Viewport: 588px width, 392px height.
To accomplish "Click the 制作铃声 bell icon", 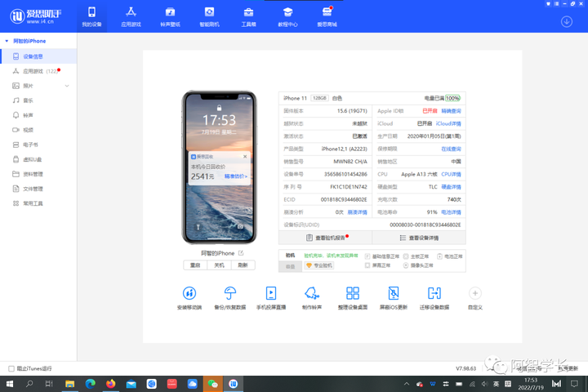I will click(x=312, y=293).
